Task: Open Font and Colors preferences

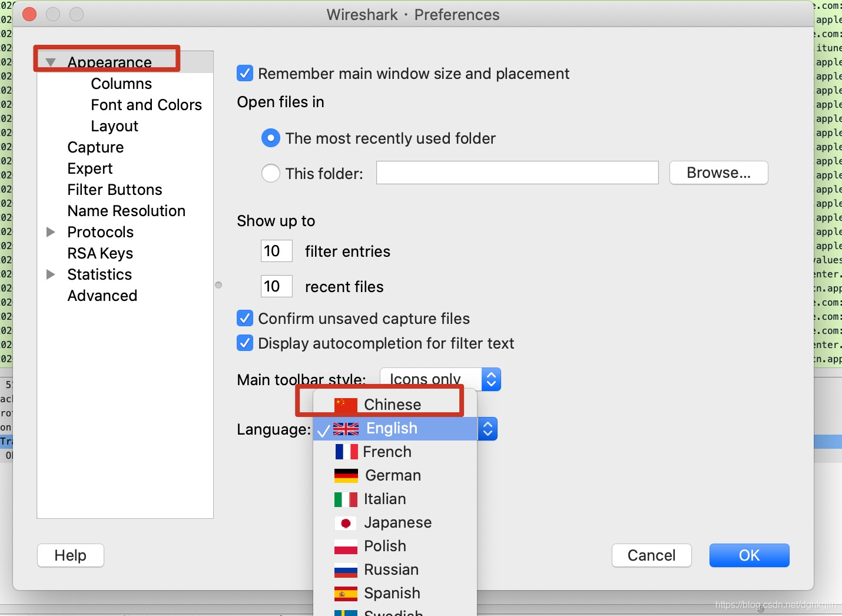Action: pos(147,105)
